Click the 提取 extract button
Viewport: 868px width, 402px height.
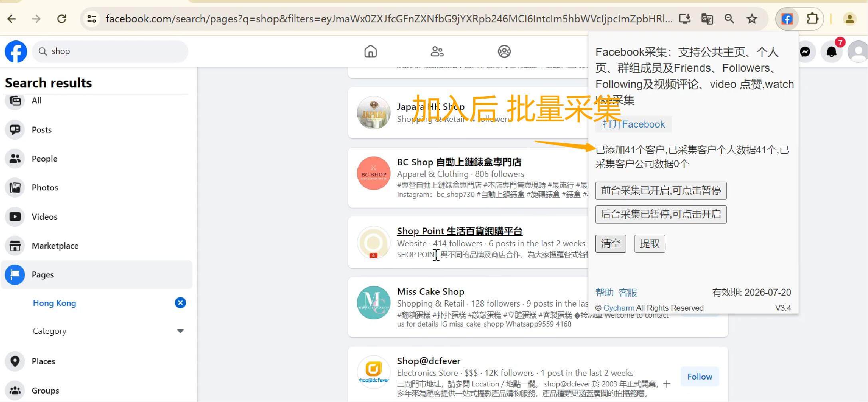click(x=650, y=244)
